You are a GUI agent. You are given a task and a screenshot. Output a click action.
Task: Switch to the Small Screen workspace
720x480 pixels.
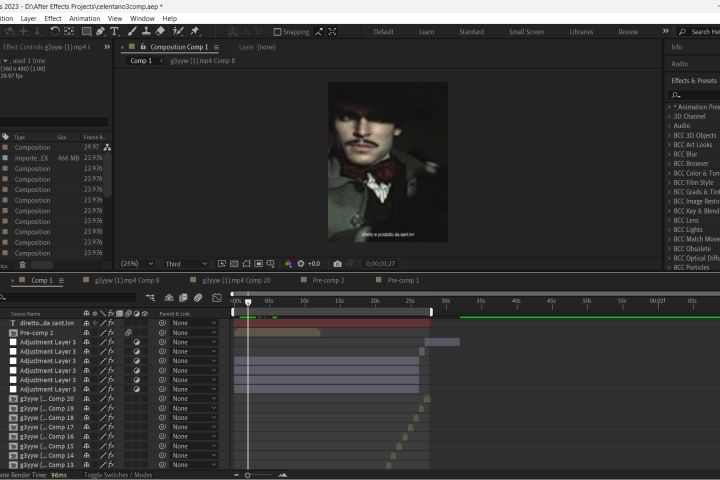tap(526, 32)
